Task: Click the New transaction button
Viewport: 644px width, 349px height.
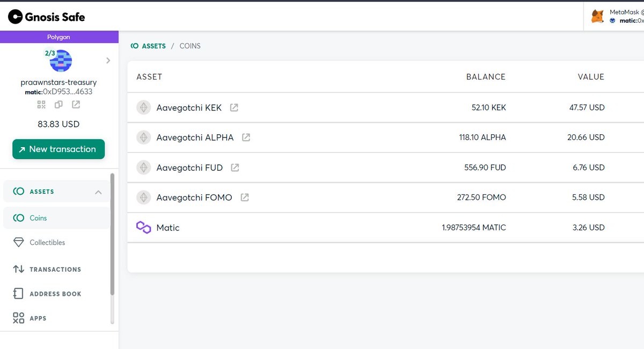Action: [x=58, y=149]
